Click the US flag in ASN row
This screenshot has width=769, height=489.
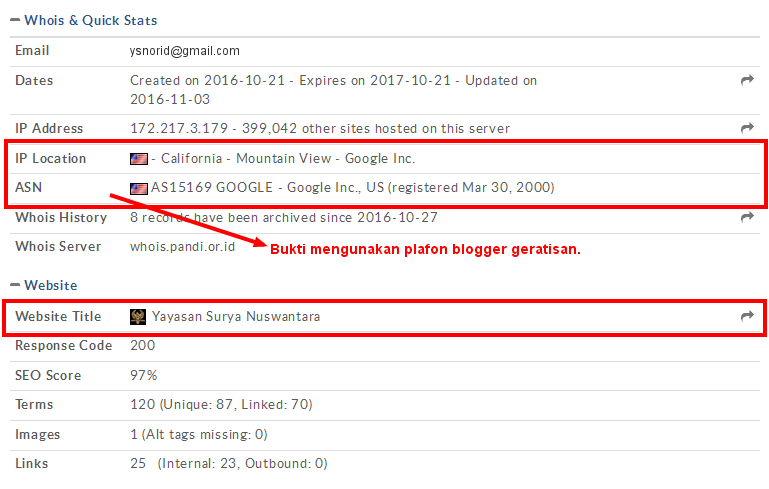[x=139, y=188]
